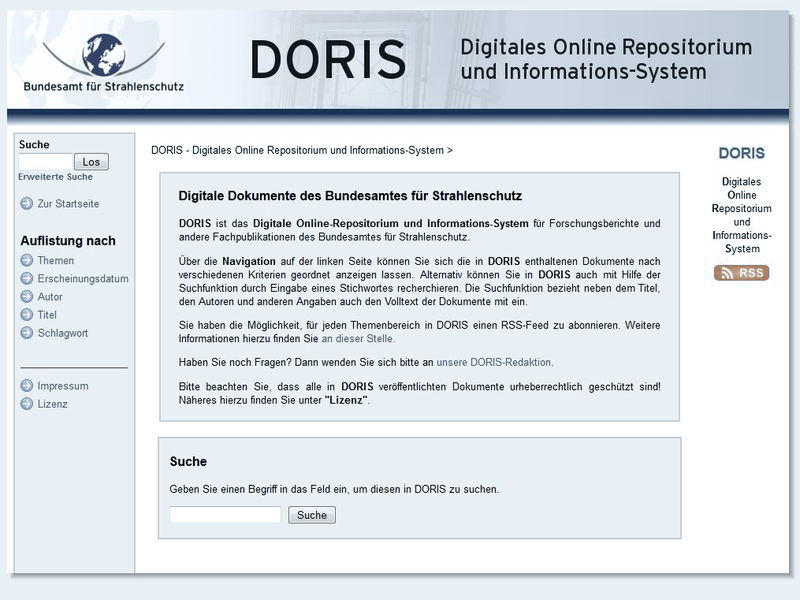Viewport: 800px width, 600px height.
Task: Click the arrow icon beside Erscheinungsdatum
Action: tap(27, 279)
